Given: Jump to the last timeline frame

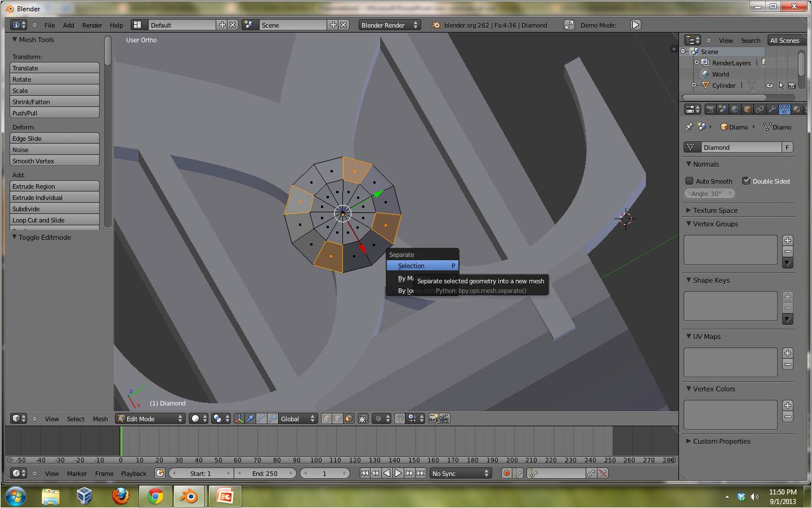Looking at the screenshot, I should point(421,473).
